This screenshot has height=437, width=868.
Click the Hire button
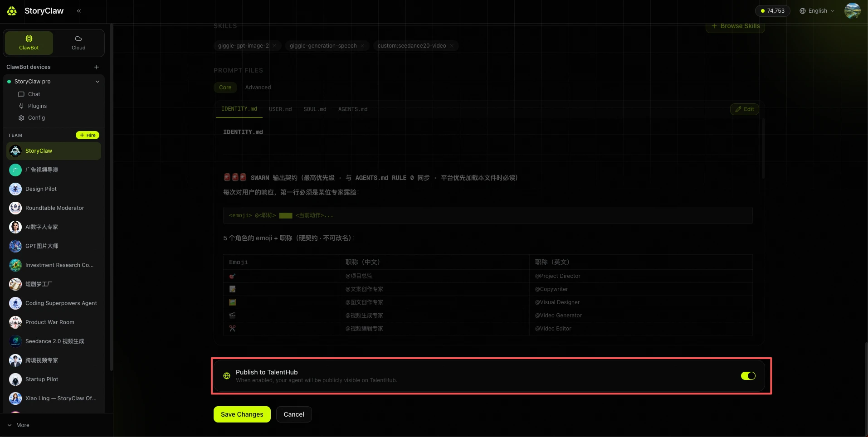coord(88,135)
